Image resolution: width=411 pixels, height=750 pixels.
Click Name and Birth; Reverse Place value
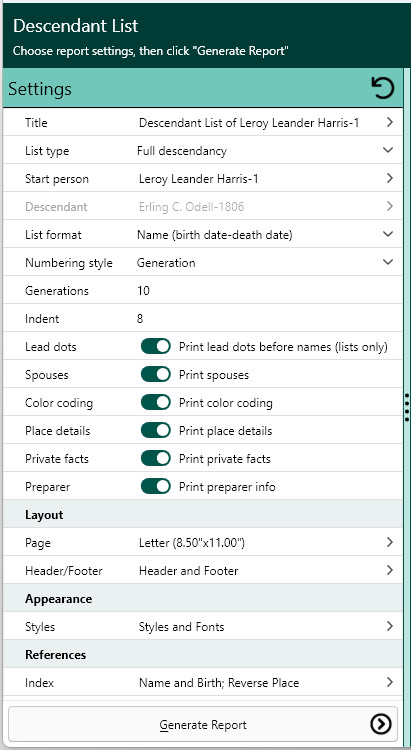tap(219, 683)
